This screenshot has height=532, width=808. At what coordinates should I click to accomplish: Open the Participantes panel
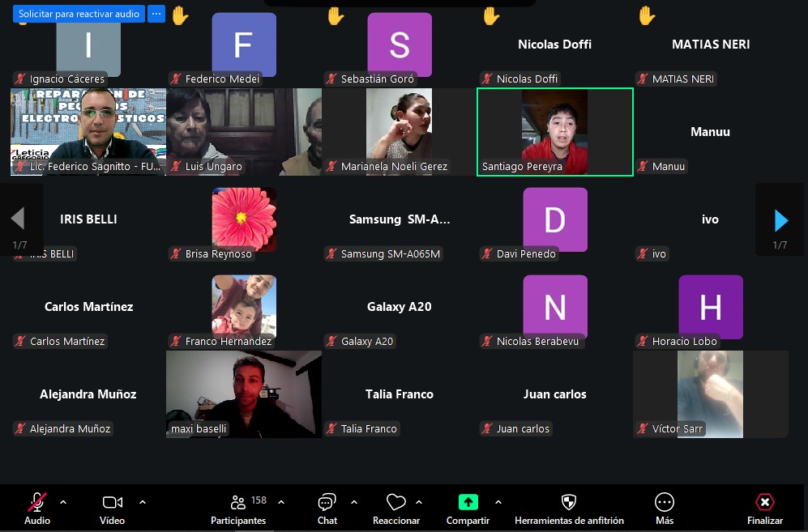(237, 503)
